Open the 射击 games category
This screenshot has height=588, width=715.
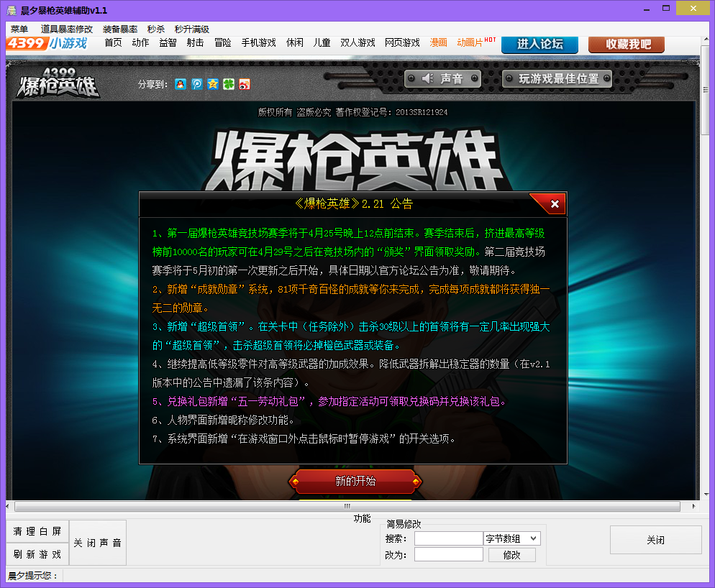click(195, 43)
